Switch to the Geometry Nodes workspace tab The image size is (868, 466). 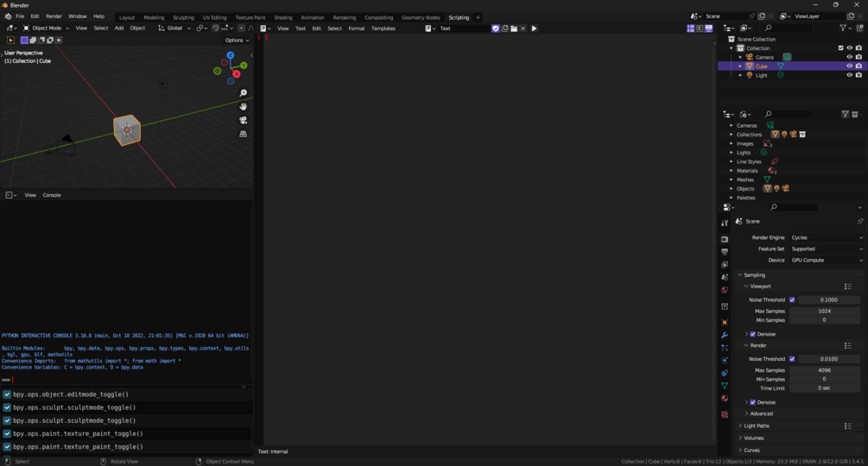(421, 17)
